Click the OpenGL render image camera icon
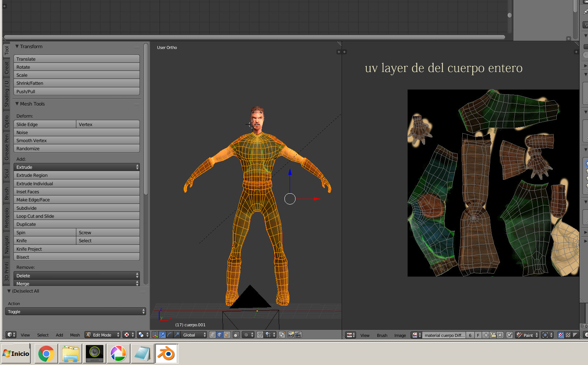The image size is (588, 365). coord(291,335)
